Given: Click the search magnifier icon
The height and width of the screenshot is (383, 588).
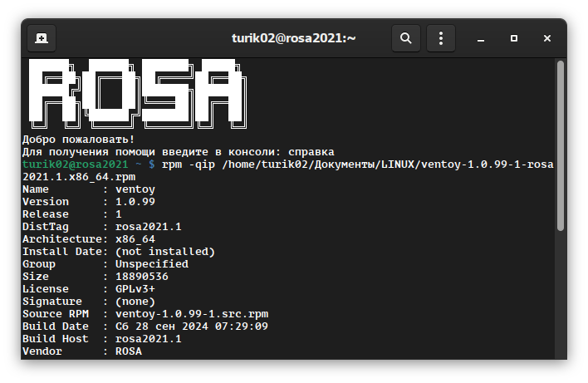Looking at the screenshot, I should pos(406,38).
